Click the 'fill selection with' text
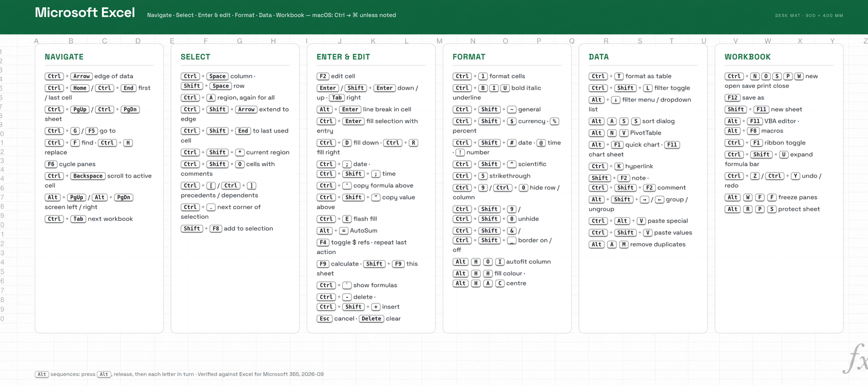Screen dimensions: 868x386 pos(392,122)
